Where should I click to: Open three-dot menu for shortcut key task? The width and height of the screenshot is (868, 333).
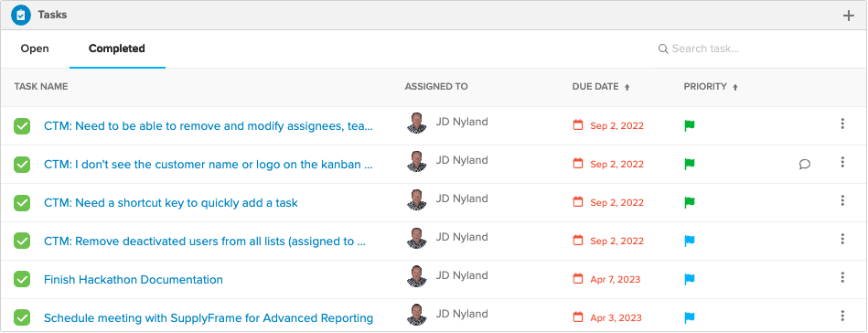(x=842, y=200)
